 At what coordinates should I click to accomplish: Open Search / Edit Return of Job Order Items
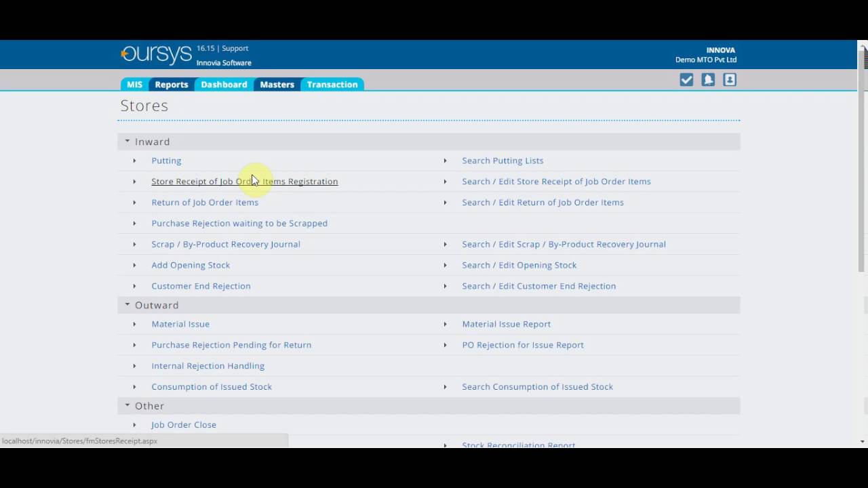point(542,202)
